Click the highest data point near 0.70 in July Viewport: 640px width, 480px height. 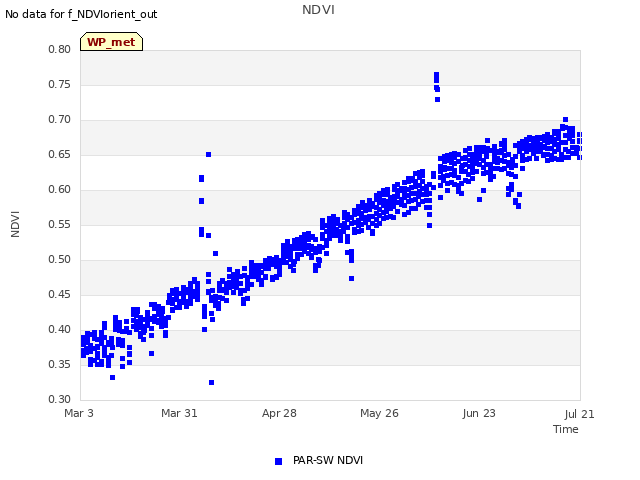pyautogui.click(x=565, y=120)
